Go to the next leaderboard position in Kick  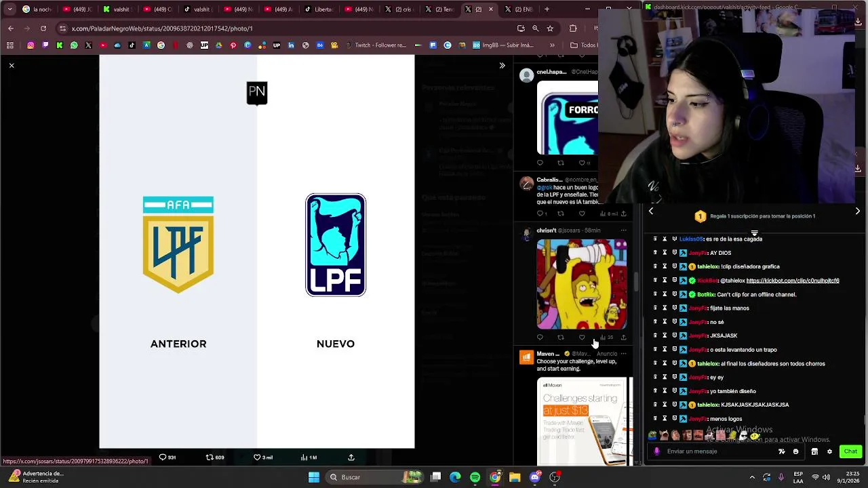(x=857, y=211)
